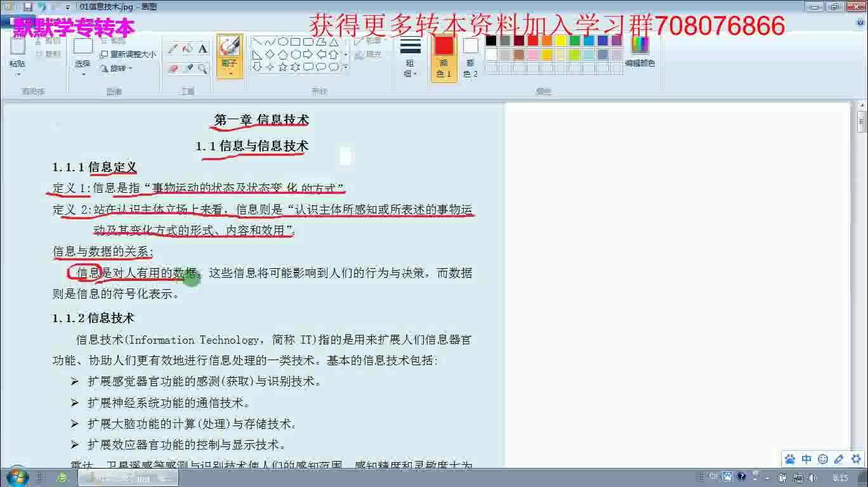Pick the Curve shape

(x=270, y=42)
